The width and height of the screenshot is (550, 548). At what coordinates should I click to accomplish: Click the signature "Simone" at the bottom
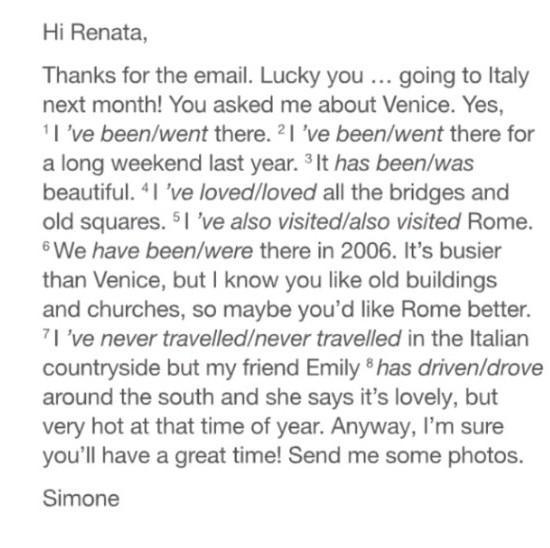coord(81,498)
